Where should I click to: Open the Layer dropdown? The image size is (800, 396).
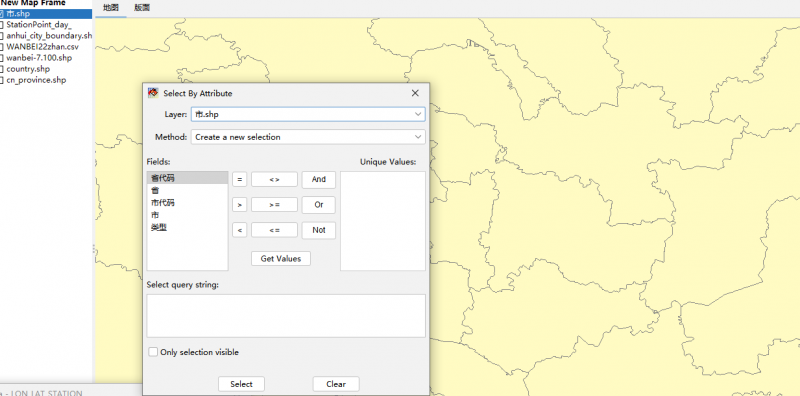click(x=308, y=114)
